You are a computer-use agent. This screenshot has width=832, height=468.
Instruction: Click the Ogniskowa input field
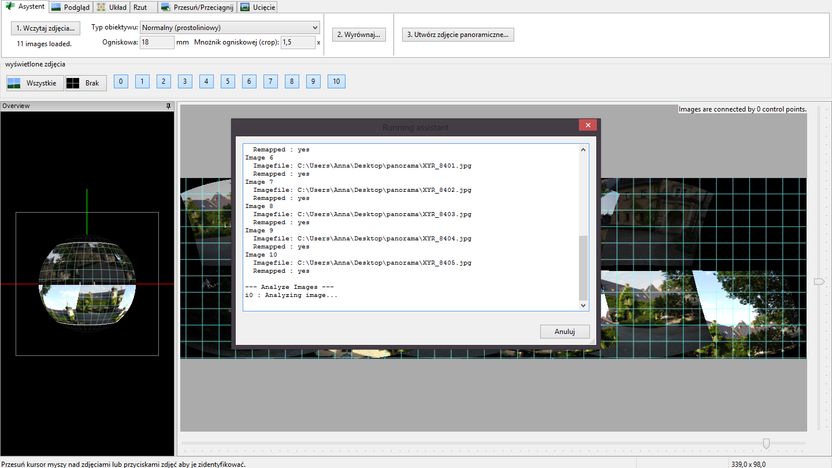(x=157, y=42)
